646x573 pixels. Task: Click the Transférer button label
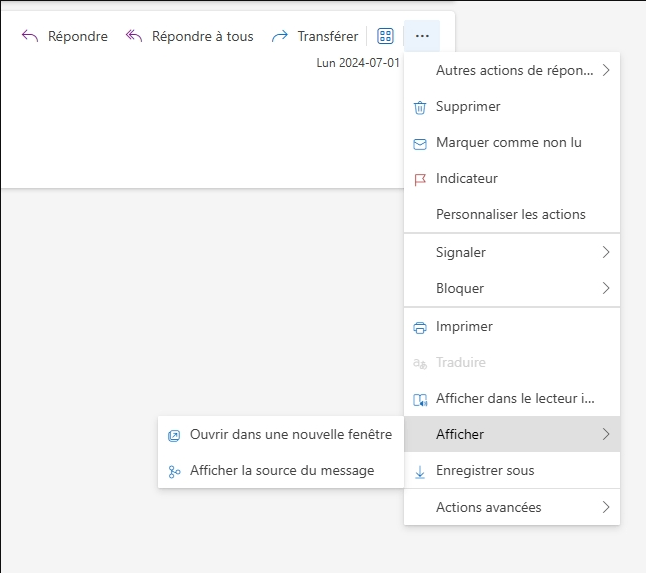coord(328,36)
